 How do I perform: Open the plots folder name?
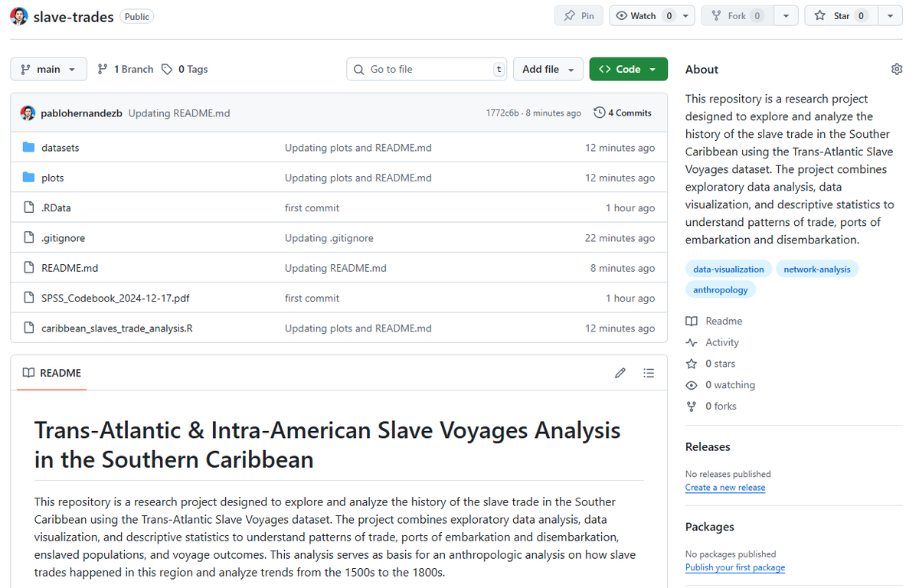53,178
